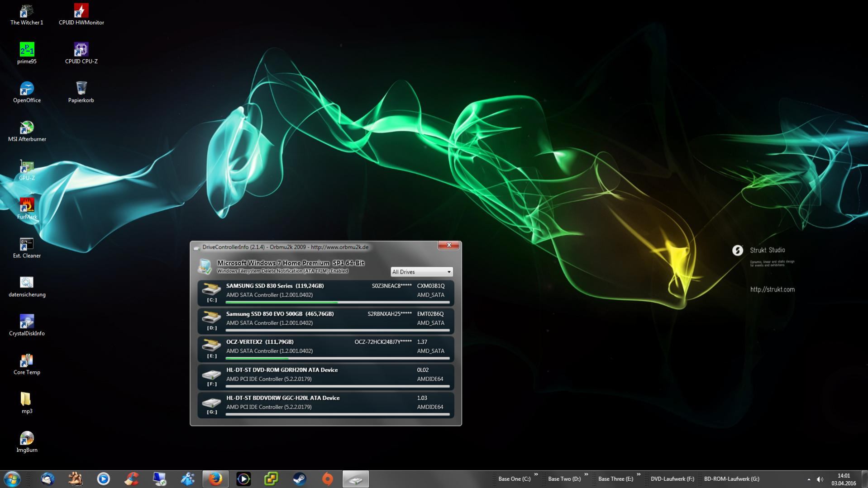This screenshot has height=488, width=868.
Task: Open the OpenOffice desktop shortcut
Action: click(27, 92)
